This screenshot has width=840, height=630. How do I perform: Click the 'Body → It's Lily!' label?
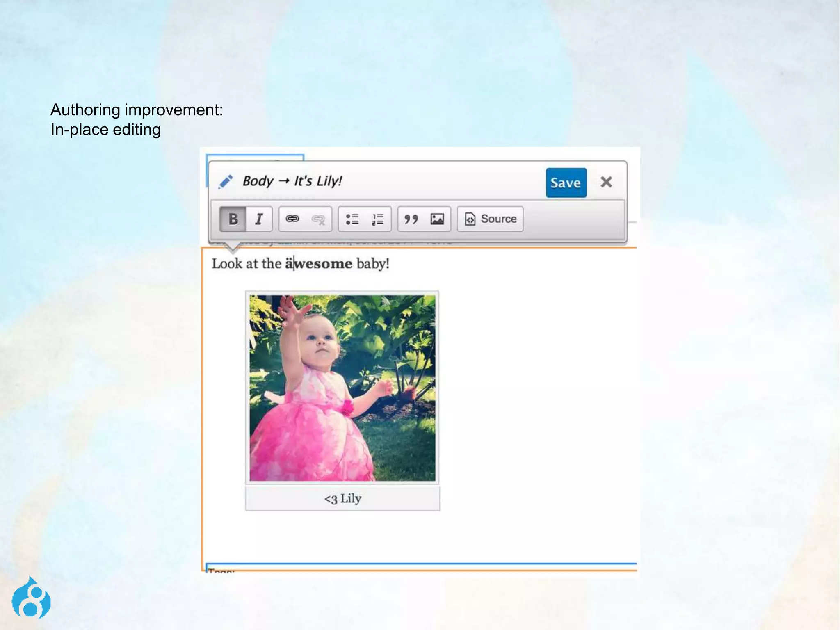(292, 181)
